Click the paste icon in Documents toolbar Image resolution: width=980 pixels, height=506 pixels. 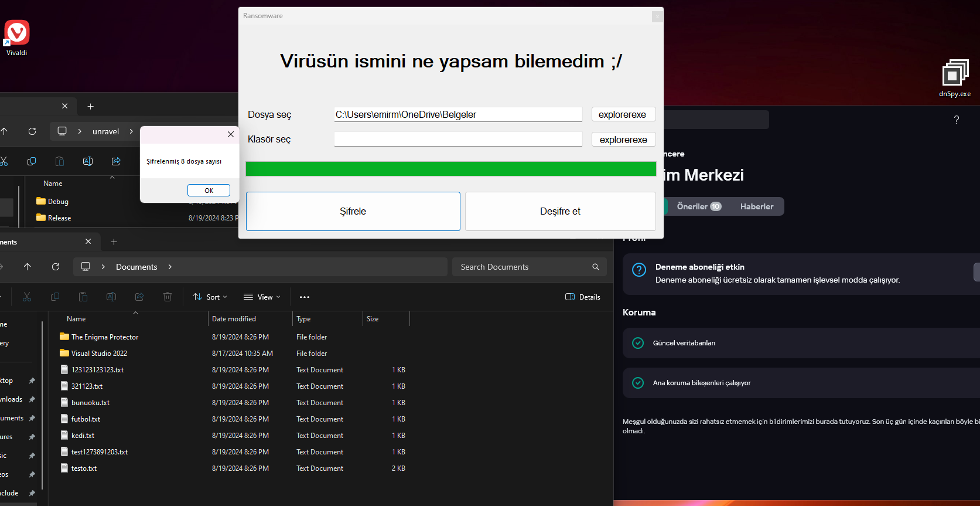click(83, 297)
